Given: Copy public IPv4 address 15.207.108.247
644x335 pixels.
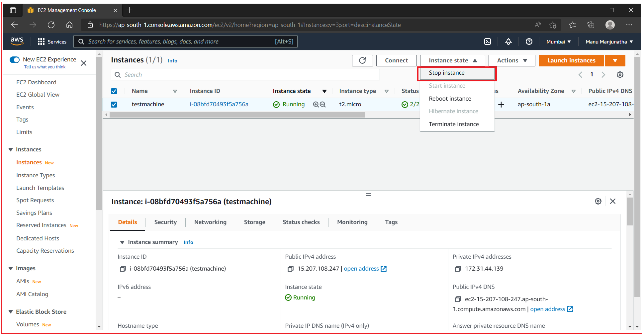Looking at the screenshot, I should click(290, 269).
